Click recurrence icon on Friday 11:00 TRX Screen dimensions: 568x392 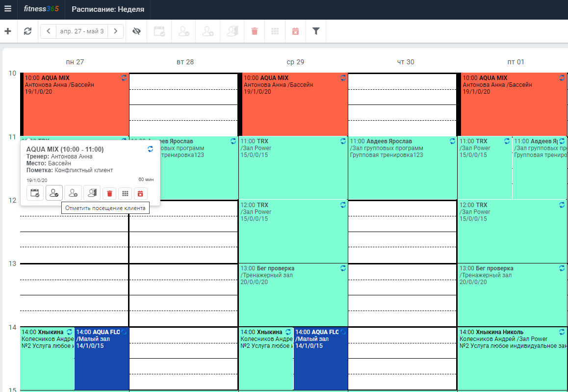pyautogui.click(x=507, y=141)
